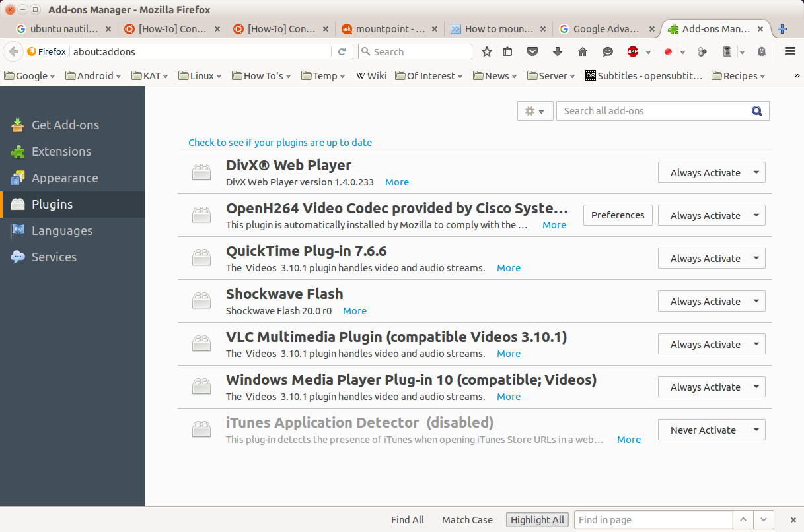Open DivX Web Player activation dropdown
This screenshot has width=804, height=532.
[712, 172]
